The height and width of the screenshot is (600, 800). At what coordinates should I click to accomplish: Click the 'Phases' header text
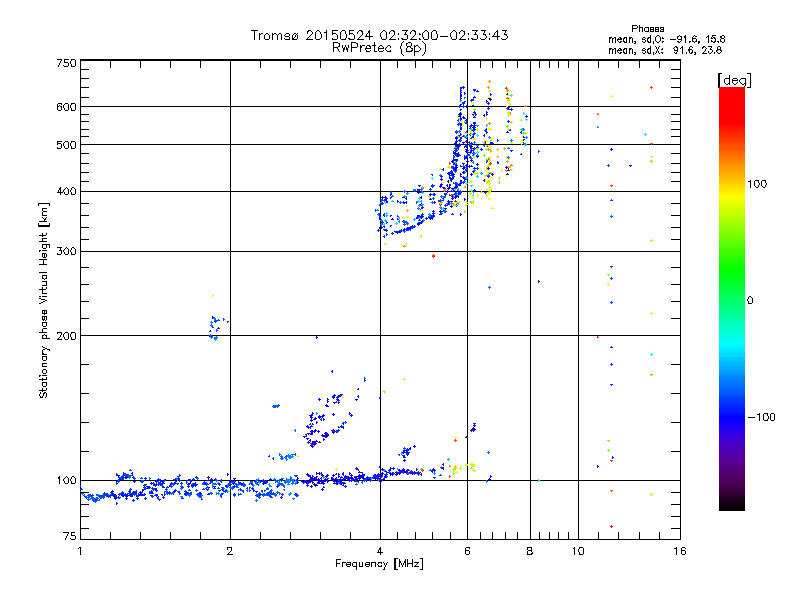(x=647, y=29)
